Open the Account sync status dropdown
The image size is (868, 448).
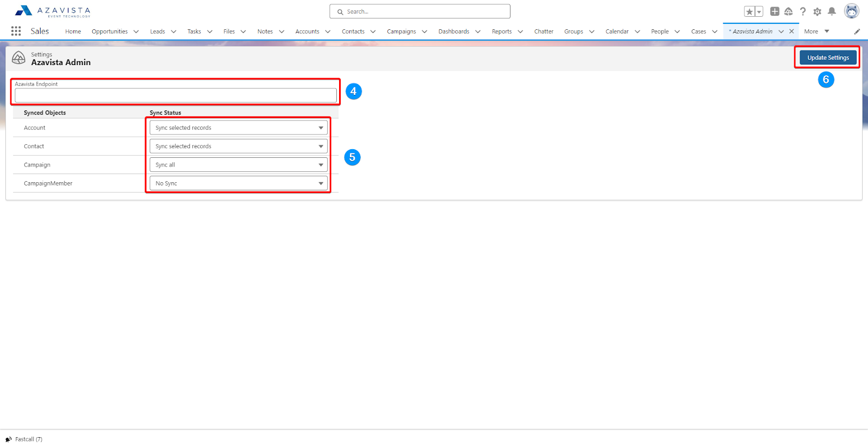239,128
